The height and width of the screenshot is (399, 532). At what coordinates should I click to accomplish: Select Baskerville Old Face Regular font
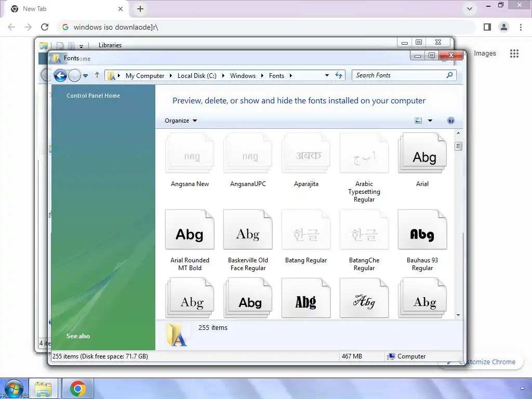coord(248,241)
